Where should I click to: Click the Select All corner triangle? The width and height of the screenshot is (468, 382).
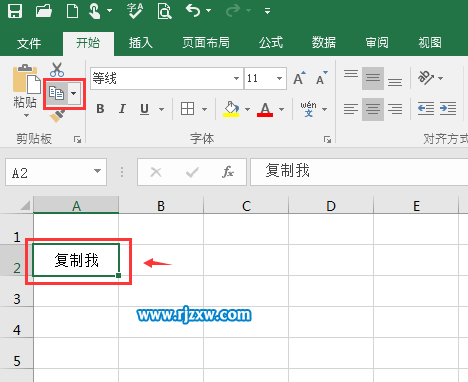coord(25,205)
